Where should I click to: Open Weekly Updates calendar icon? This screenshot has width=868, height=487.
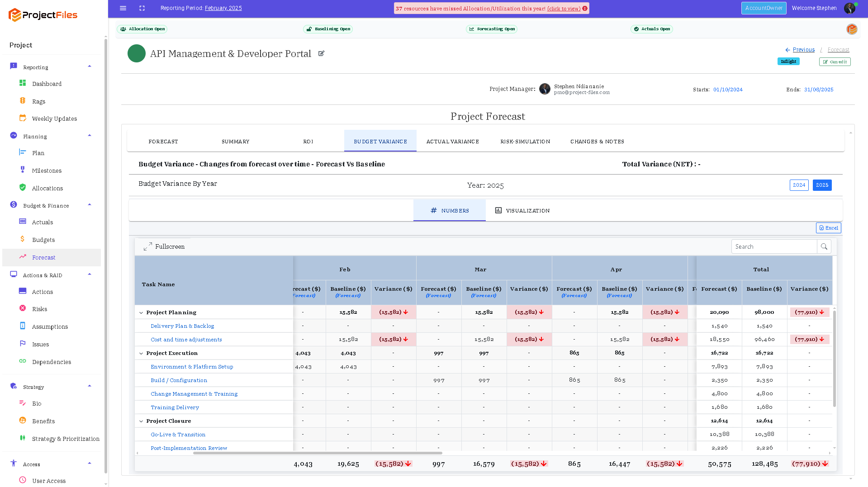pos(23,118)
